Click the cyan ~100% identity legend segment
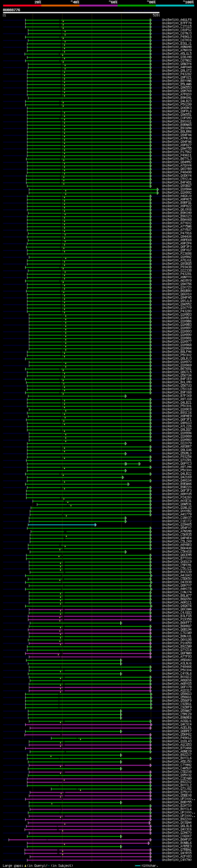This screenshot has width=197, height=868. [175, 6]
